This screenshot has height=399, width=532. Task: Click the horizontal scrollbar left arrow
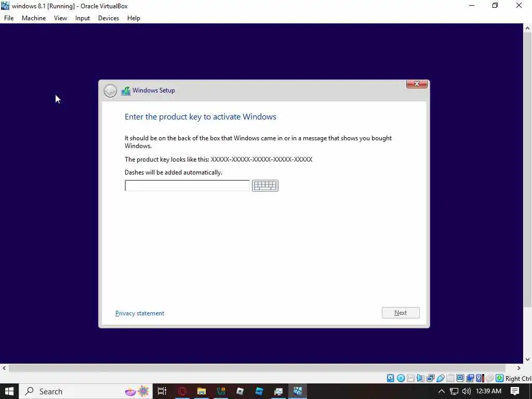[x=4, y=368]
